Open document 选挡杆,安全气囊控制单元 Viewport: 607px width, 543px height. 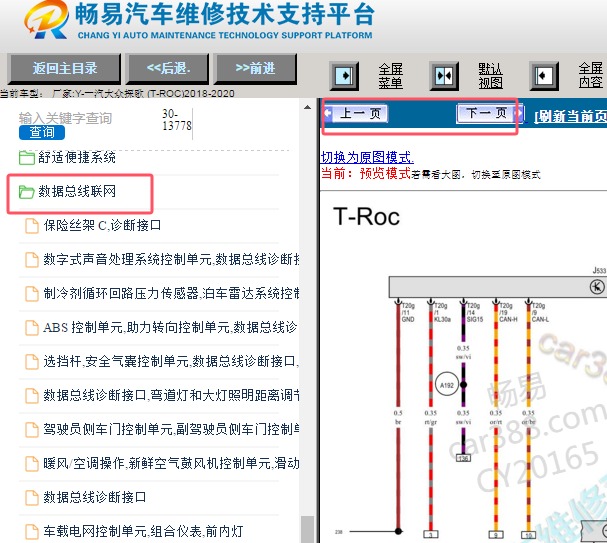pos(162,361)
